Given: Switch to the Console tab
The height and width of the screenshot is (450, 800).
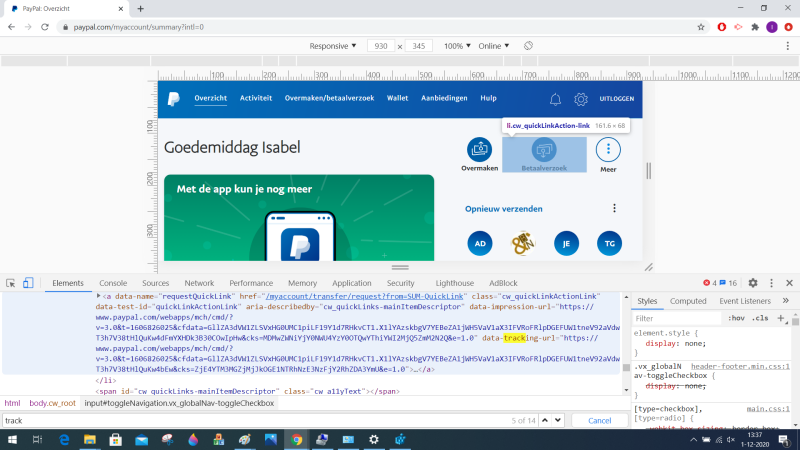Looking at the screenshot, I should pos(113,283).
